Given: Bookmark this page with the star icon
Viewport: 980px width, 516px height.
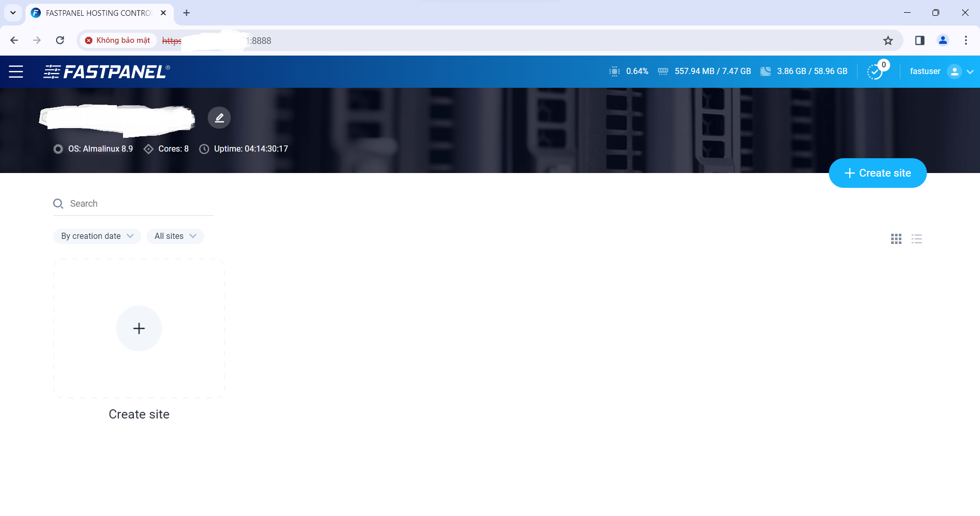Looking at the screenshot, I should click(x=888, y=41).
